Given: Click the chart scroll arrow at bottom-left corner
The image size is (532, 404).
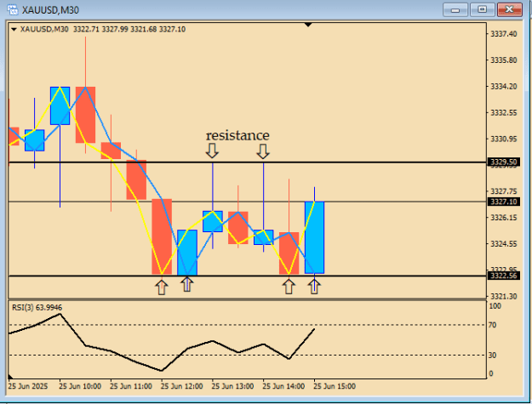Looking at the screenshot, I should click(x=10, y=377).
